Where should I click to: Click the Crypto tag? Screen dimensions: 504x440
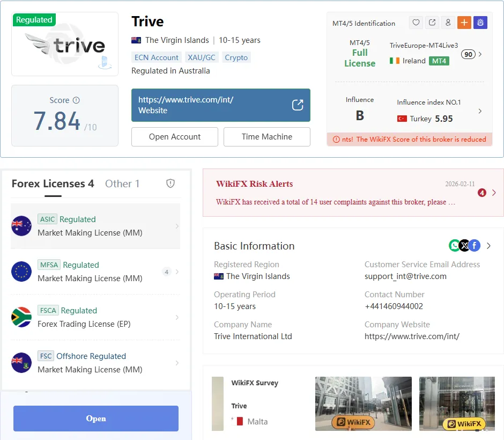(236, 57)
